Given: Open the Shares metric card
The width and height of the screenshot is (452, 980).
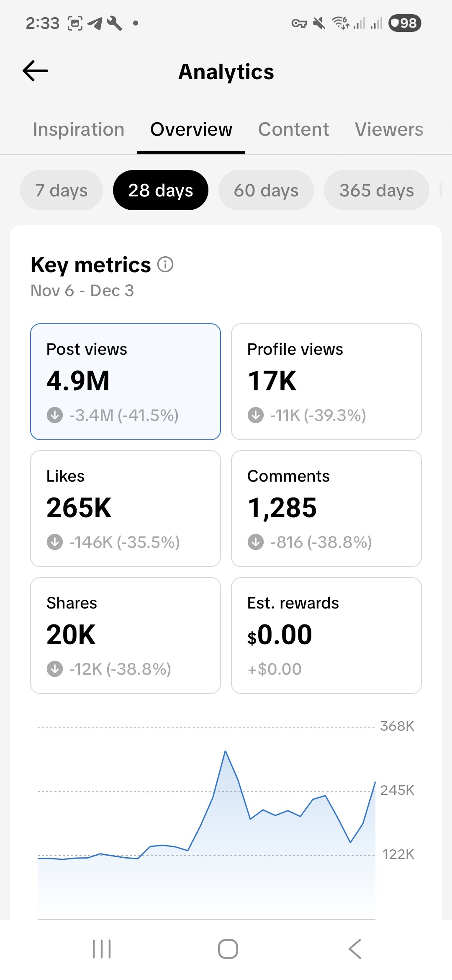Looking at the screenshot, I should pyautogui.click(x=126, y=635).
